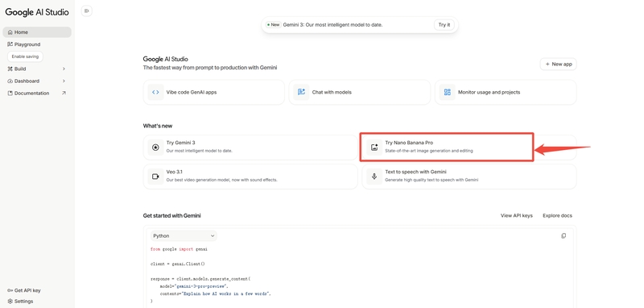Click the Google AI Studio logo

(37, 12)
